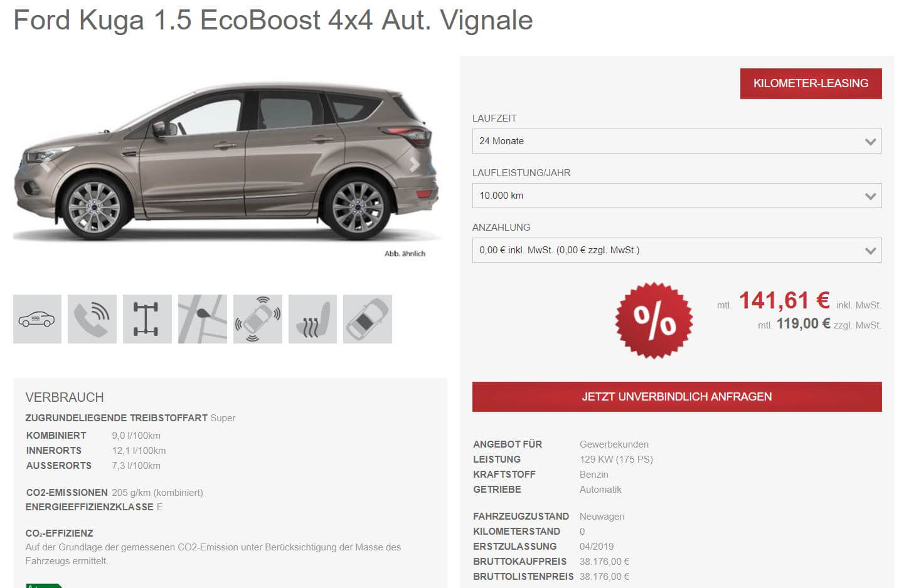Click the 141,61 € monthly price
This screenshot has height=588, width=909.
pyautogui.click(x=784, y=301)
